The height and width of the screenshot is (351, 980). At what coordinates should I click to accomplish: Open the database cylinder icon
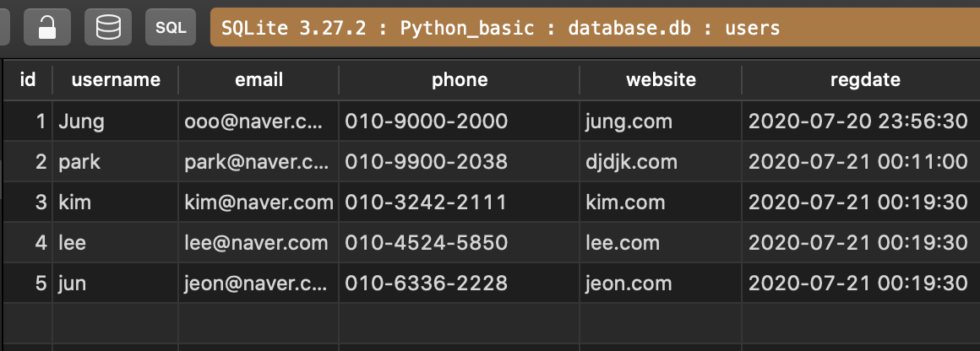[108, 28]
